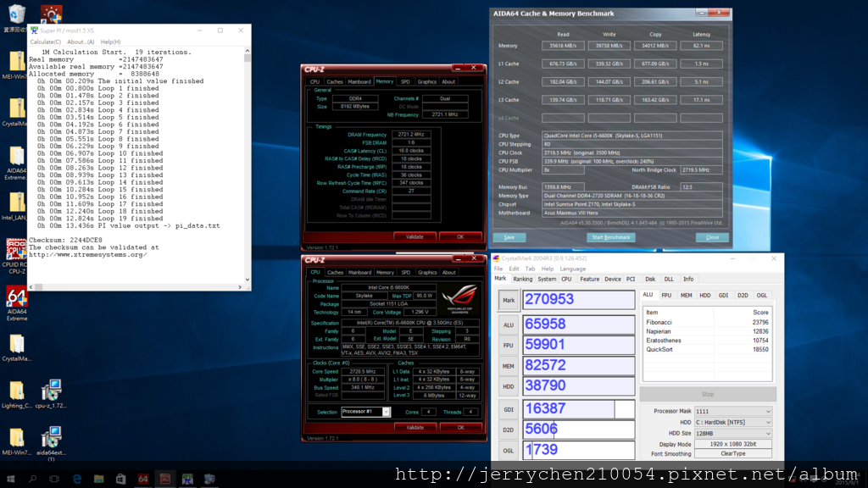
Task: Open Task View from the taskbar
Action: pyautogui.click(x=54, y=479)
